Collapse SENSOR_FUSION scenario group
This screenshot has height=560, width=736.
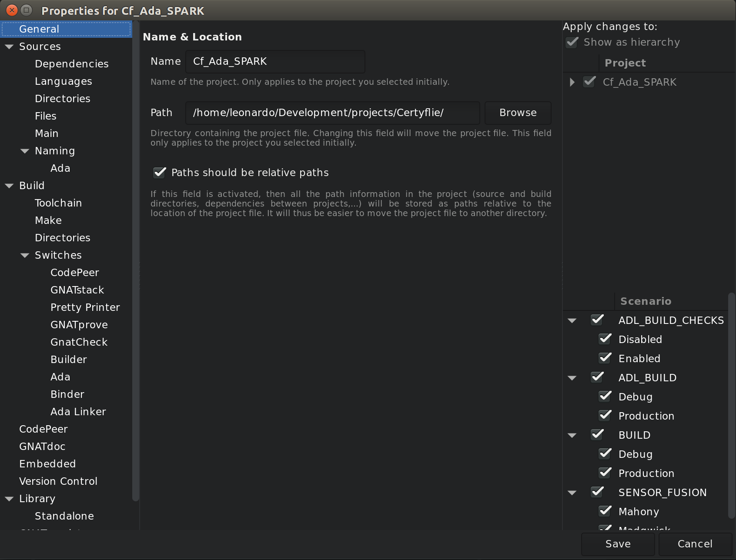point(572,493)
